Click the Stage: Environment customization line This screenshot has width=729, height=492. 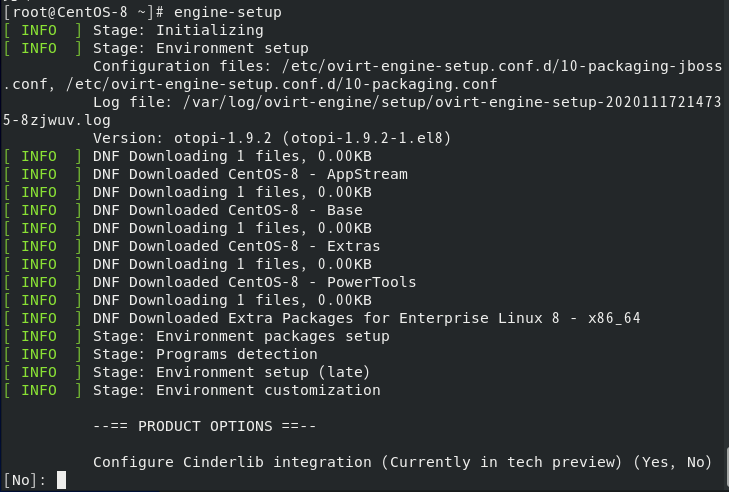[237, 390]
